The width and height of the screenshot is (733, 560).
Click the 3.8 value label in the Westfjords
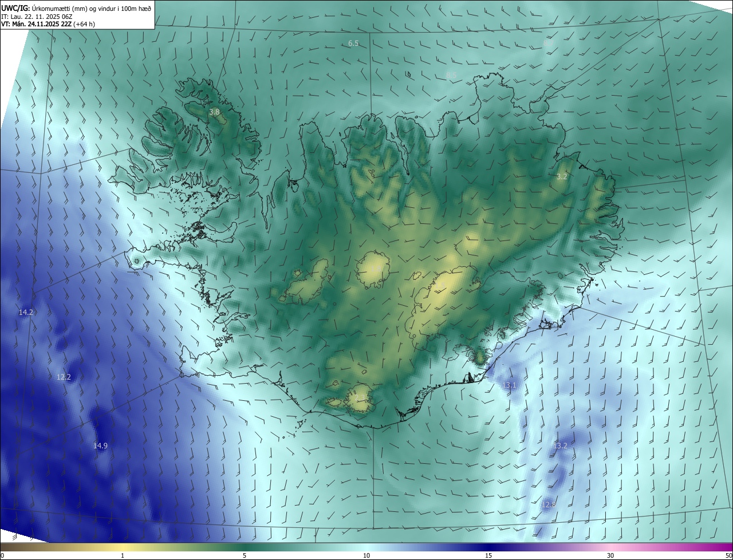(x=214, y=112)
